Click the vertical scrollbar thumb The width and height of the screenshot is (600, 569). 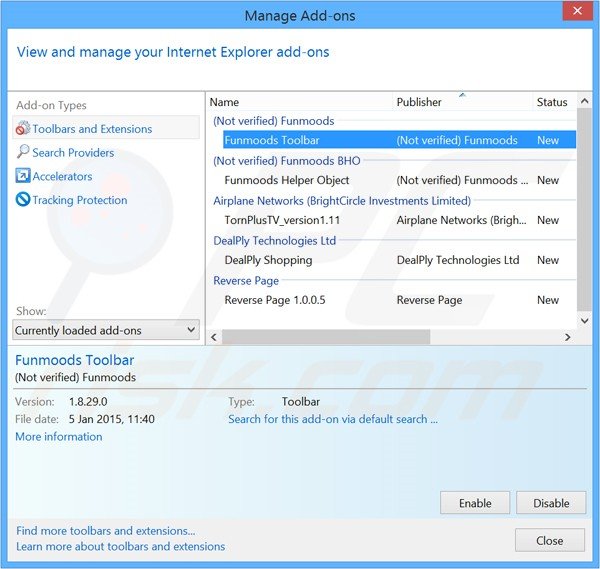pos(584,210)
